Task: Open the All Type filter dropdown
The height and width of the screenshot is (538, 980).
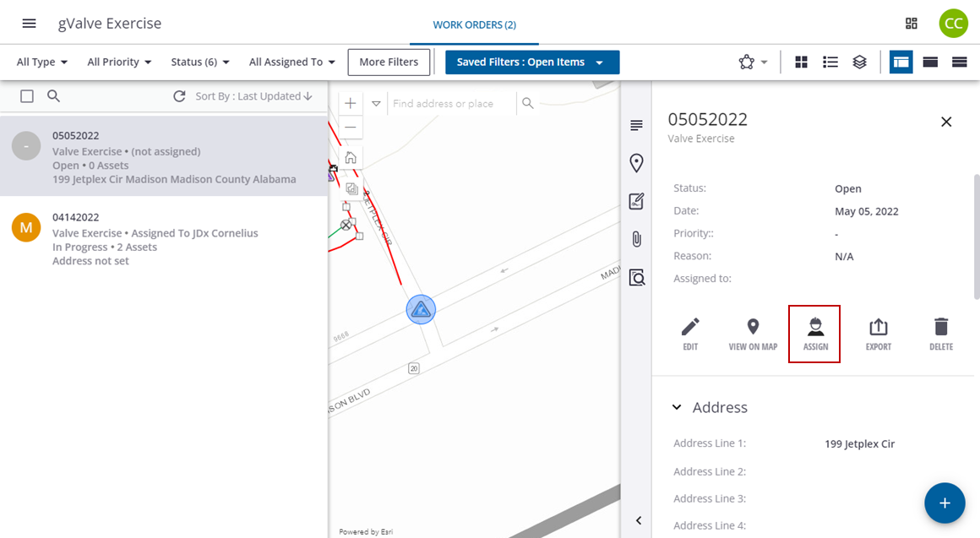Action: tap(42, 62)
